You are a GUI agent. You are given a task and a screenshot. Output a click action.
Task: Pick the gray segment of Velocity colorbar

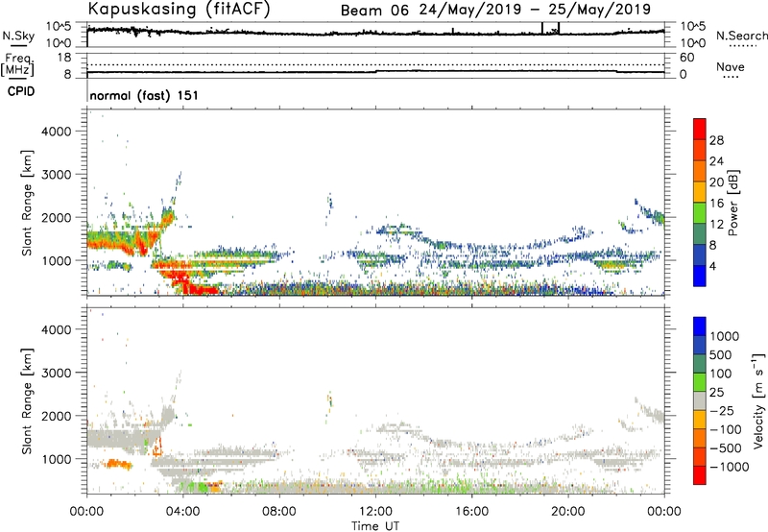pos(700,400)
